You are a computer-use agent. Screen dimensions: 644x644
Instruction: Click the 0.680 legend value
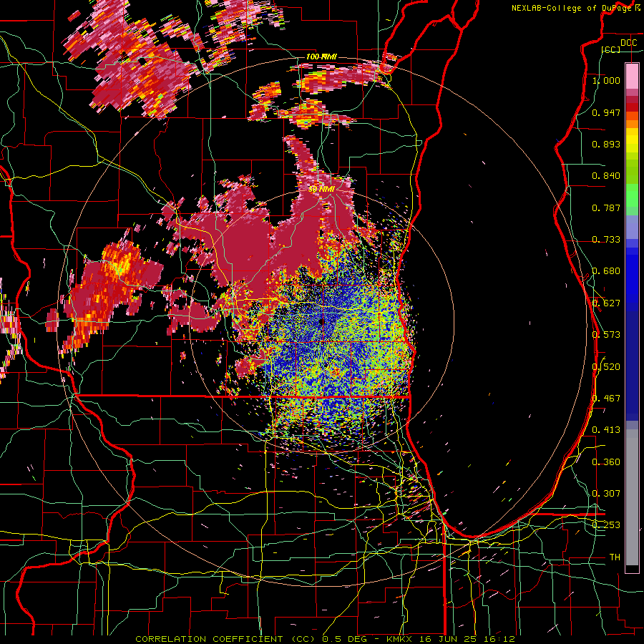coord(606,271)
